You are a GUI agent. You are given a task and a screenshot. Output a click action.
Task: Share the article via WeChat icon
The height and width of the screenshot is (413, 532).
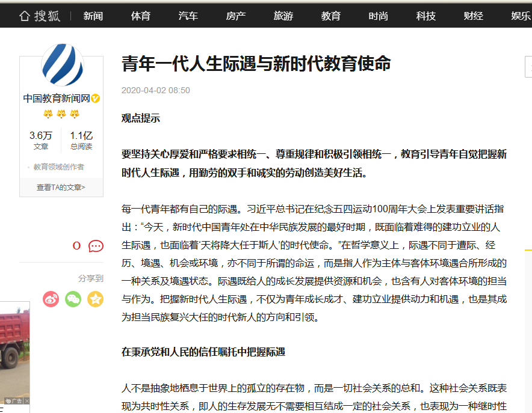click(x=73, y=299)
